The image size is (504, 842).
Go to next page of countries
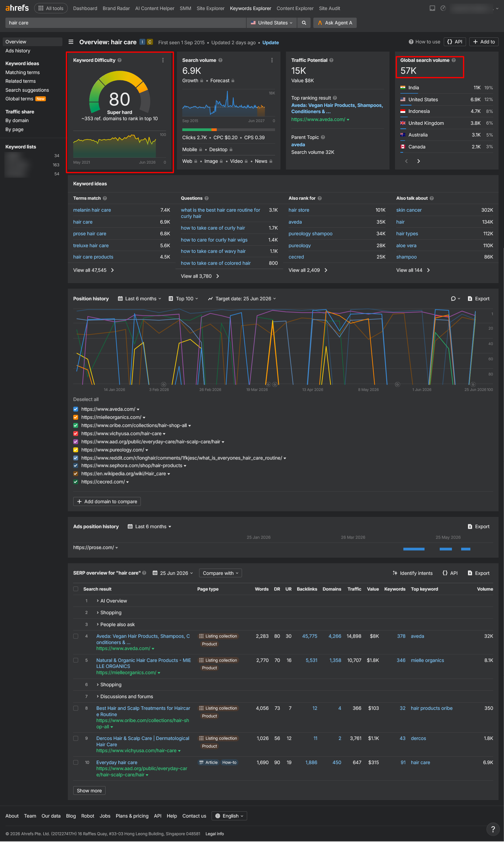click(419, 161)
